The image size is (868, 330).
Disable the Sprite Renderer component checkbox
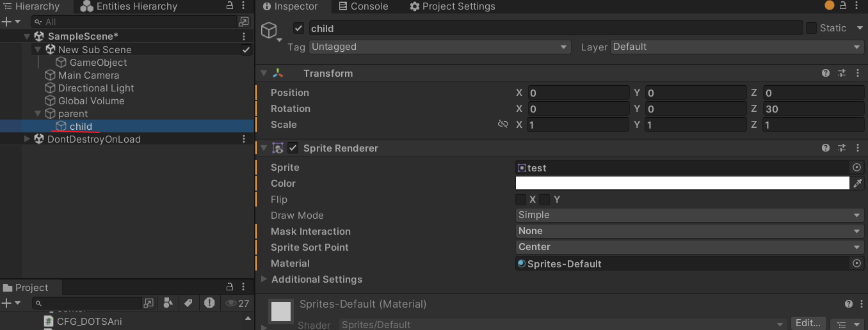(x=293, y=148)
